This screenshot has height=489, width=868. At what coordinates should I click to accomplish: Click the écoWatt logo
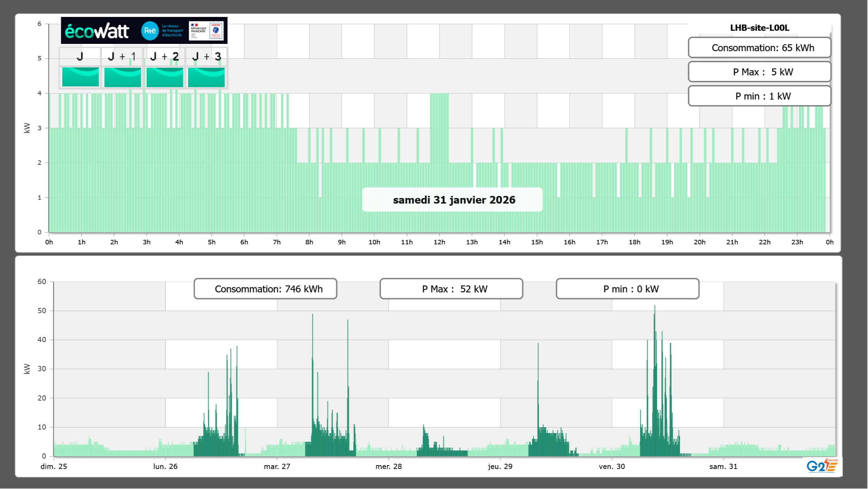click(97, 31)
